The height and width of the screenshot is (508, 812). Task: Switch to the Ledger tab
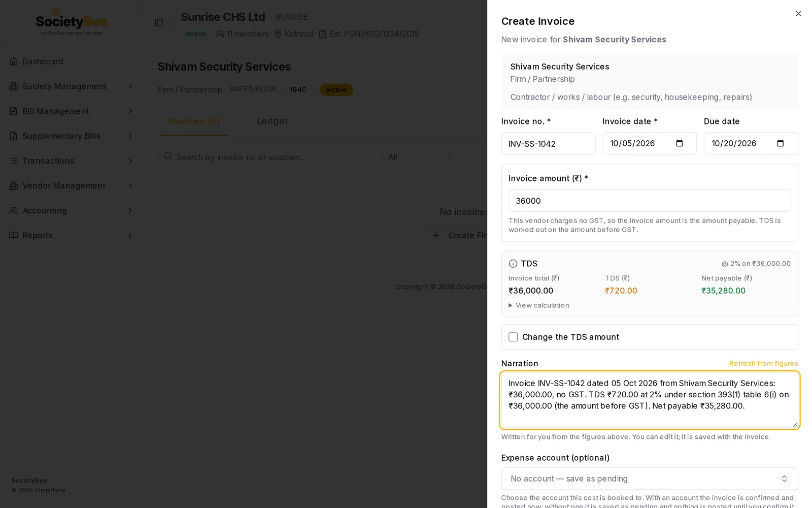(x=273, y=121)
